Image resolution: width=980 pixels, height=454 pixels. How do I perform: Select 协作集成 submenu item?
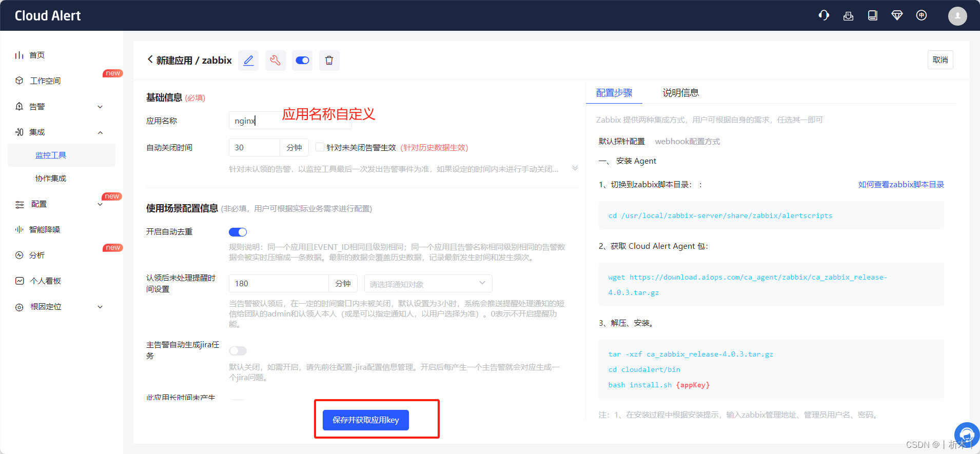[x=51, y=178]
